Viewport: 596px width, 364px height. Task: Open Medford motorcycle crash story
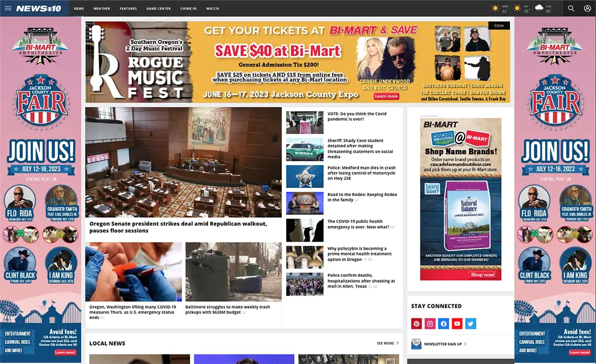click(361, 173)
